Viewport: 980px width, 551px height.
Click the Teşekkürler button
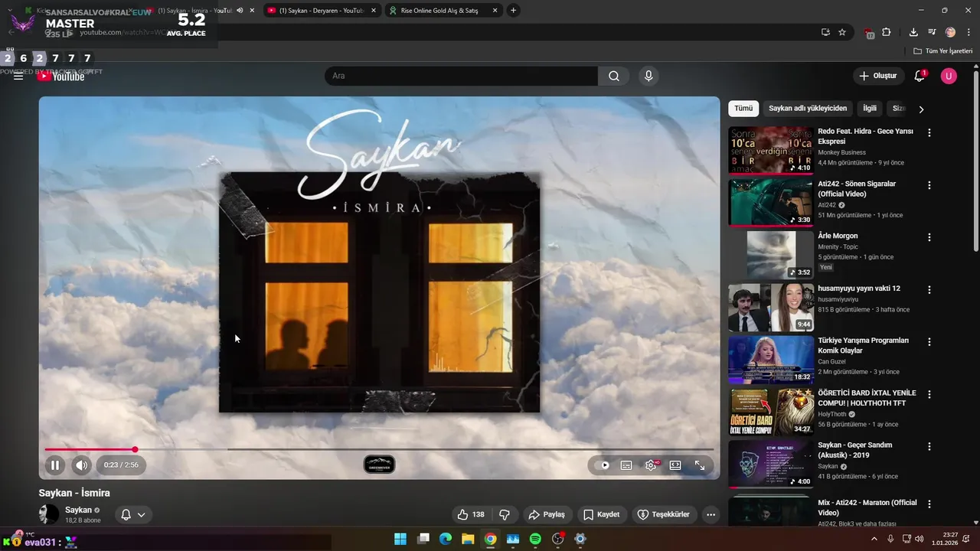pyautogui.click(x=664, y=514)
